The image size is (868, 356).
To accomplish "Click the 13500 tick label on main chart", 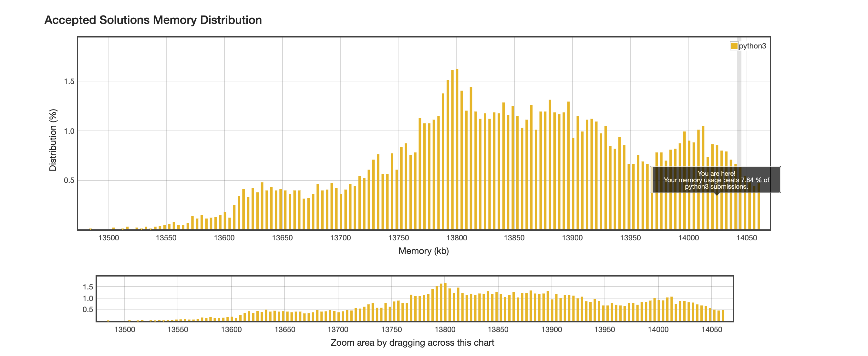I will tap(108, 238).
